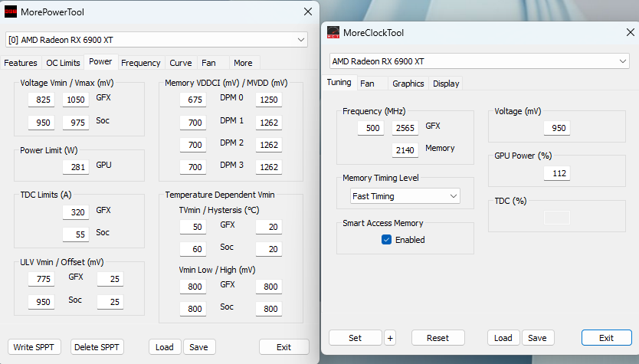Click the GFX TDC limit field showing 320

pos(76,212)
